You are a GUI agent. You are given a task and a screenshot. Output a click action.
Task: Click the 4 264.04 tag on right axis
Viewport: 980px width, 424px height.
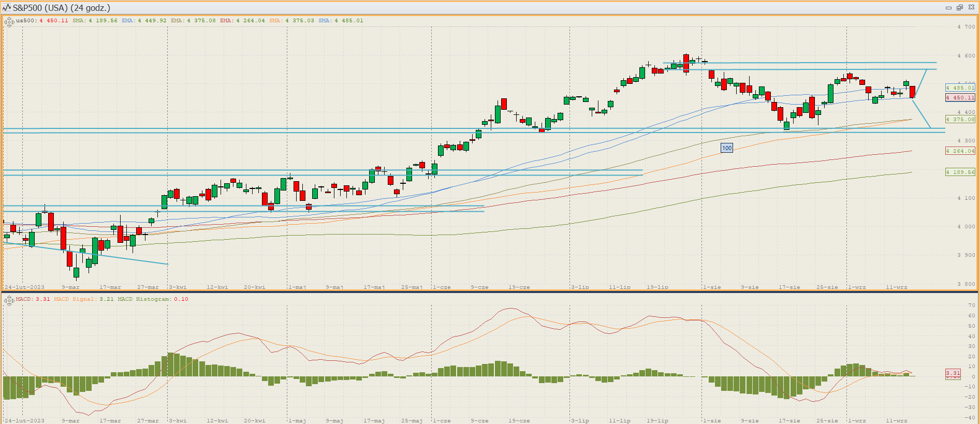[960, 151]
